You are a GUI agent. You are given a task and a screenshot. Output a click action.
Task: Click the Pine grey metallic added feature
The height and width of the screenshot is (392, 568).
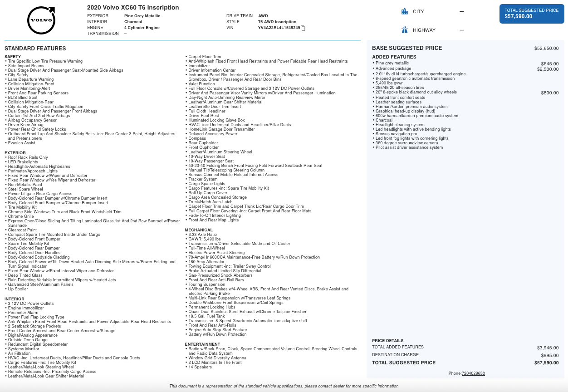coord(392,63)
